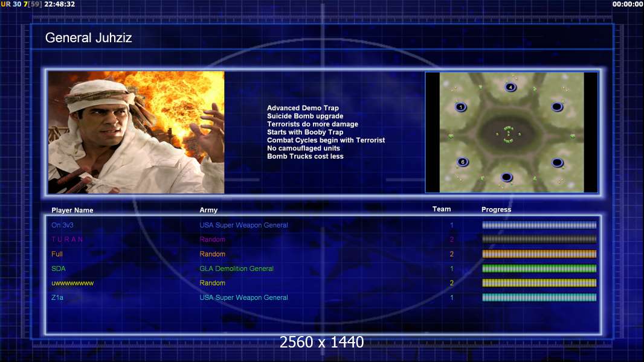644x362 pixels.
Task: Click team number for Full
Action: pyautogui.click(x=451, y=254)
